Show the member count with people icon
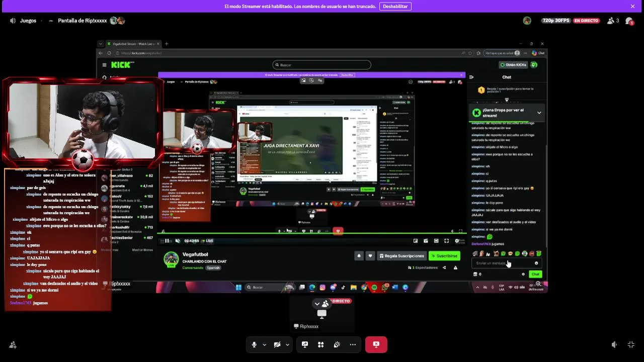The image size is (644, 362). click(x=613, y=21)
